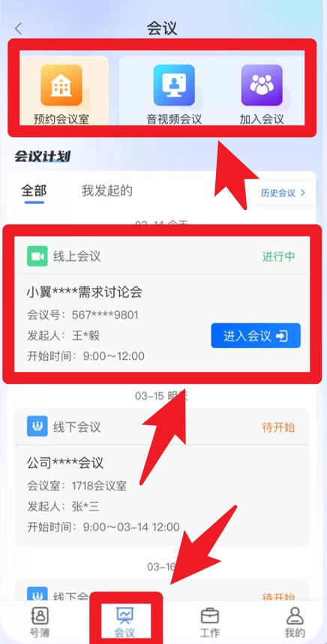
Task: Open 我的 profile icon in bottom bar
Action: pos(295,616)
